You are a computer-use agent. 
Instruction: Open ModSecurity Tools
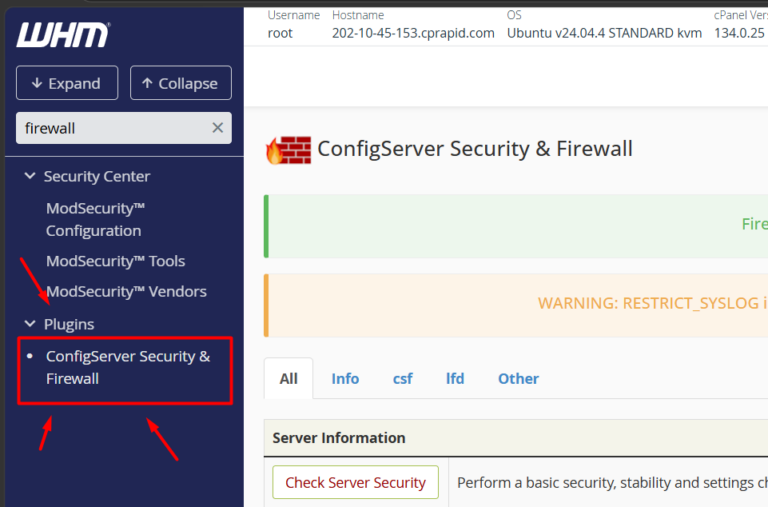tap(116, 261)
